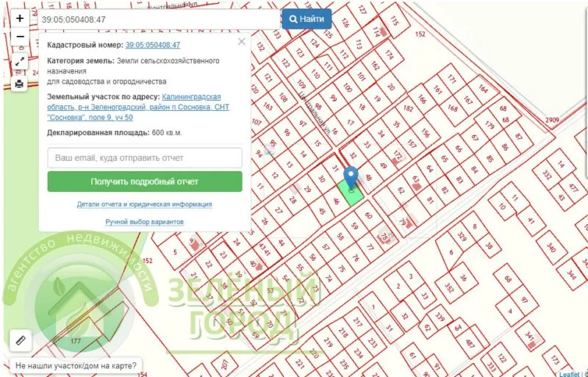
Task: Click parcel 332 on the map
Action: [547, 174]
